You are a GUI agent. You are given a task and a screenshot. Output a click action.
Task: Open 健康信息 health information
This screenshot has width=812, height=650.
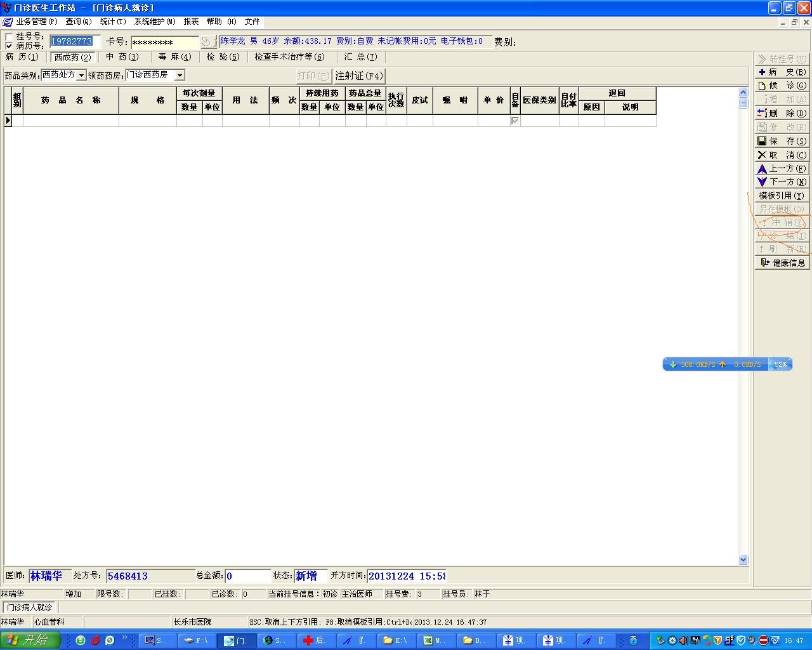coord(782,263)
